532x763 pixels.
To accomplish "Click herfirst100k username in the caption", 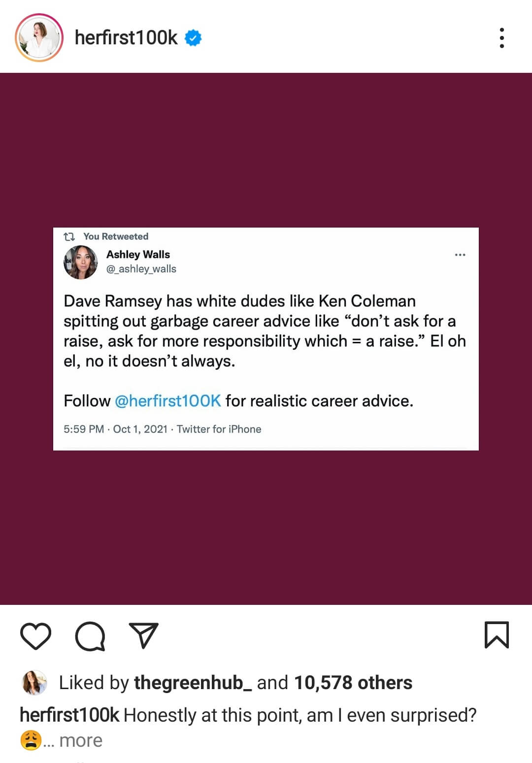I will pyautogui.click(x=69, y=715).
